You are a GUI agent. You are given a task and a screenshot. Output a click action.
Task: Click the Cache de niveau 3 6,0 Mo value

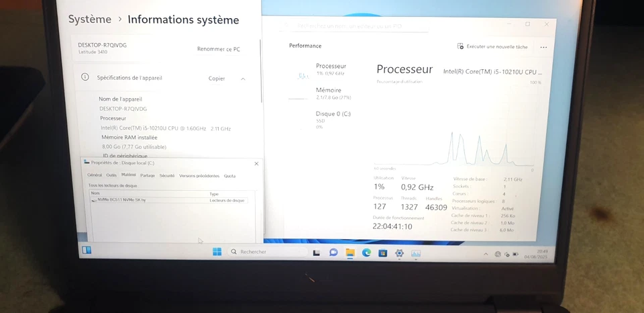[x=506, y=230]
